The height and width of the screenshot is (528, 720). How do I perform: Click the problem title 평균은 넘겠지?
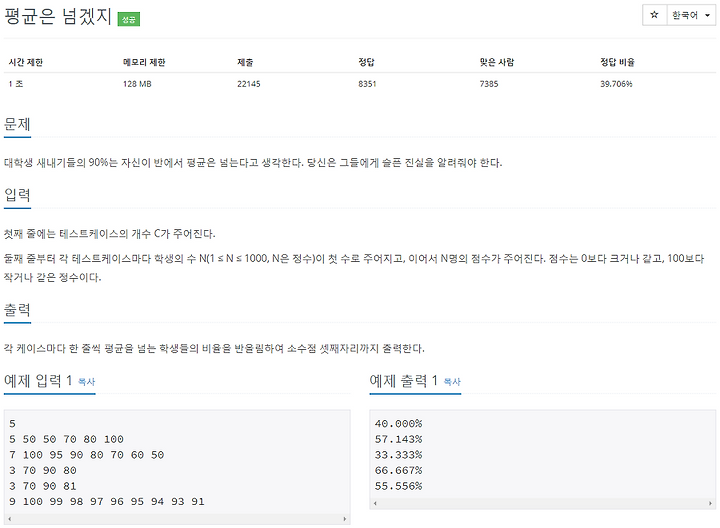[58, 17]
